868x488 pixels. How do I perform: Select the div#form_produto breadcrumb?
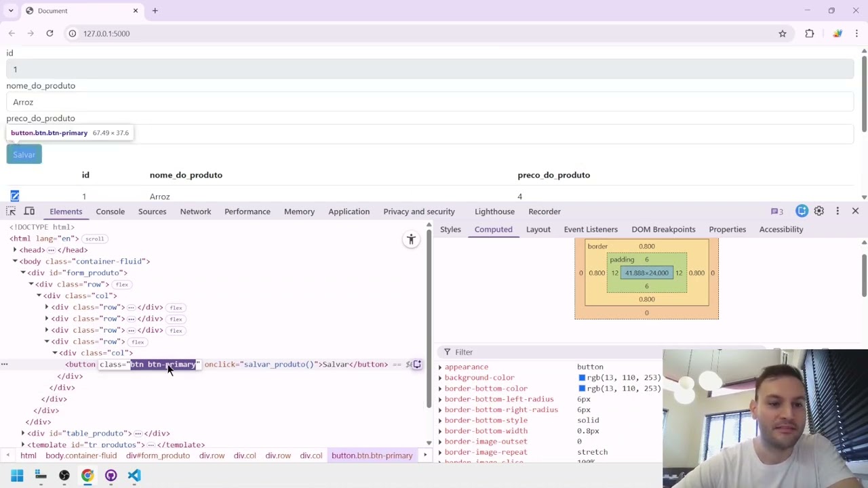(x=157, y=455)
